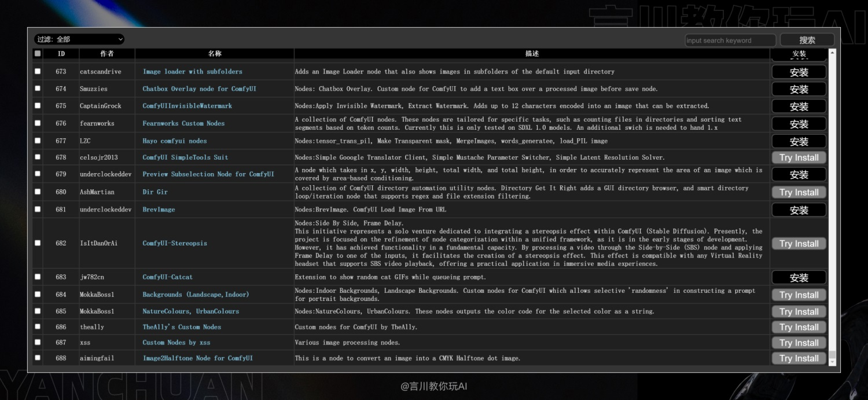Click Try Install for TheAlly's Custom Nodes
868x400 pixels.
coord(799,327)
